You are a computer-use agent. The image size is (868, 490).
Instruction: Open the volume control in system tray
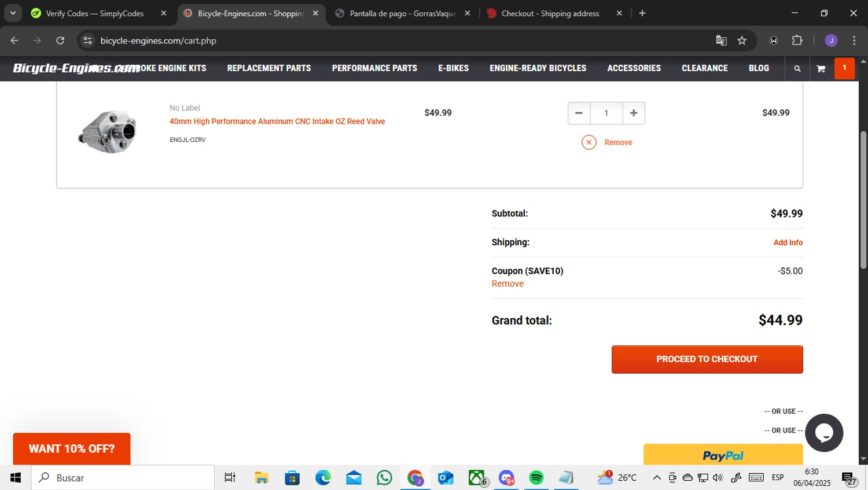point(718,478)
